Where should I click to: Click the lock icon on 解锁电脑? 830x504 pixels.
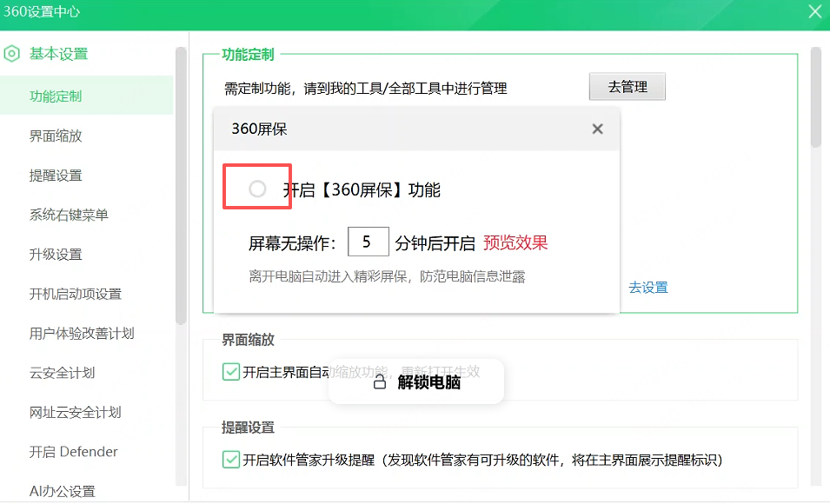point(379,382)
